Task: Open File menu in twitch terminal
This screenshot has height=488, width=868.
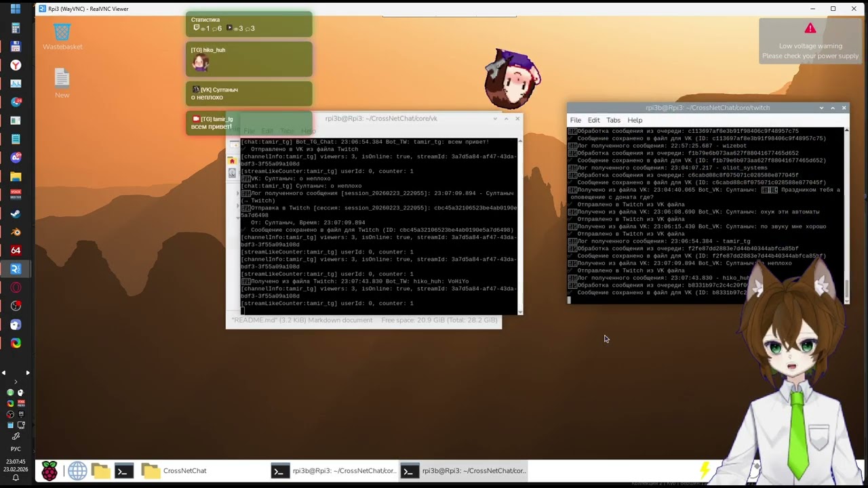Action: [x=575, y=120]
